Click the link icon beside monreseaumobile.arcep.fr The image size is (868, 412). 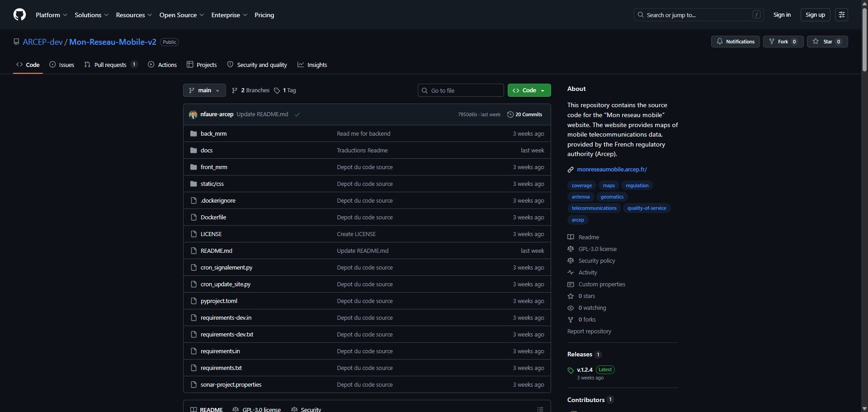571,170
